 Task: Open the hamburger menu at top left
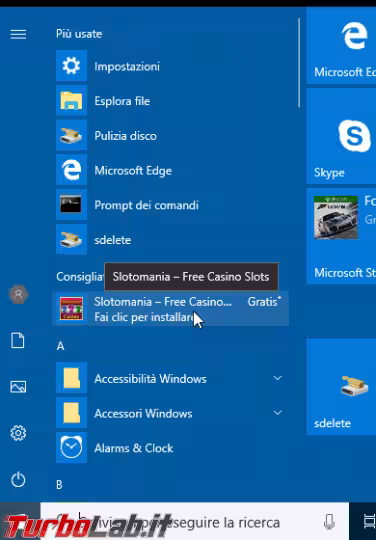point(18,34)
